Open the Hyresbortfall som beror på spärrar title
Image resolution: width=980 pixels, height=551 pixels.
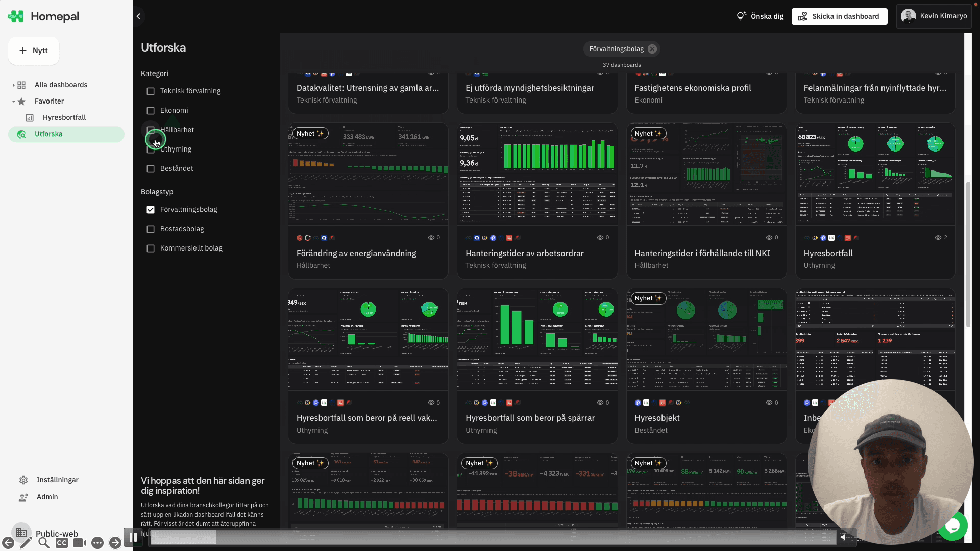530,418
